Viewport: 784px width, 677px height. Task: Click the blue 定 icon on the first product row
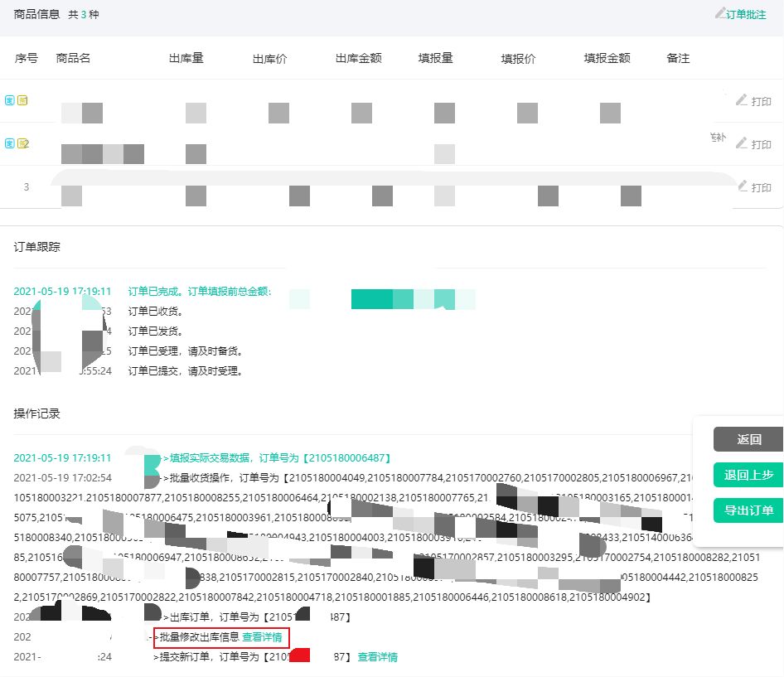(x=9, y=100)
